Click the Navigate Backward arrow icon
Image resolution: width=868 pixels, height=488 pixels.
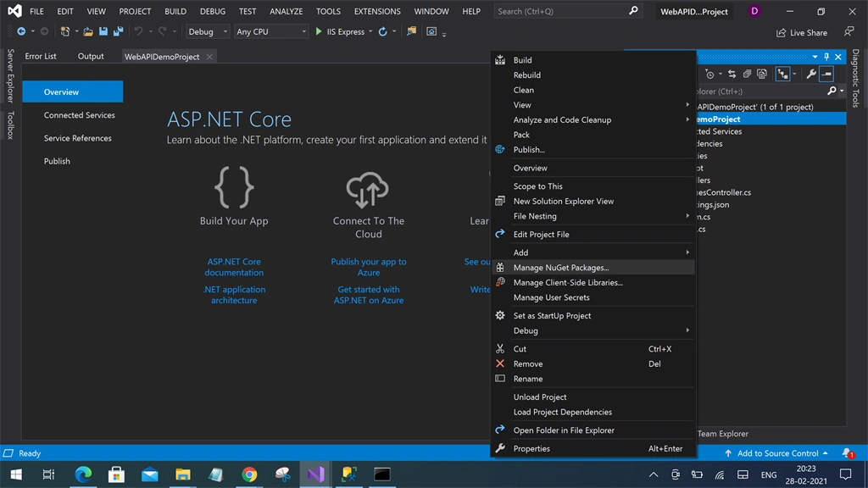pyautogui.click(x=21, y=31)
